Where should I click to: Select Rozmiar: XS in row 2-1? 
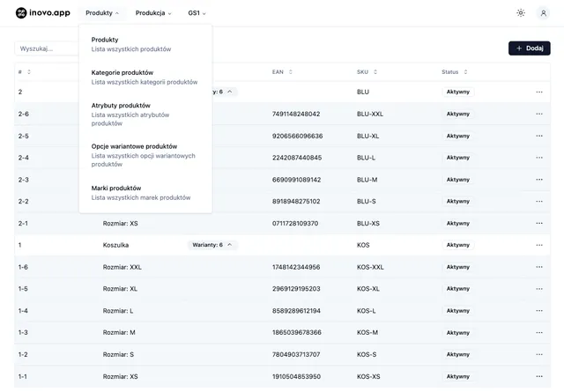[x=120, y=224]
